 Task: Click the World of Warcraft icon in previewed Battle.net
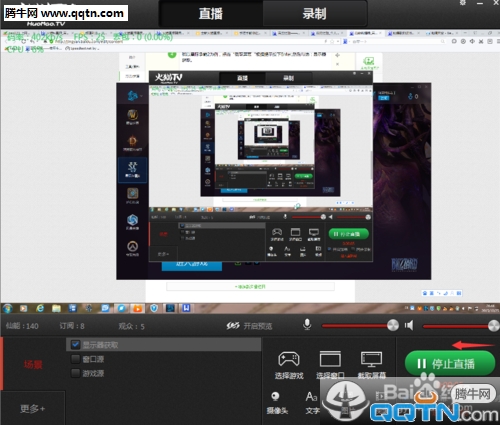tap(132, 115)
